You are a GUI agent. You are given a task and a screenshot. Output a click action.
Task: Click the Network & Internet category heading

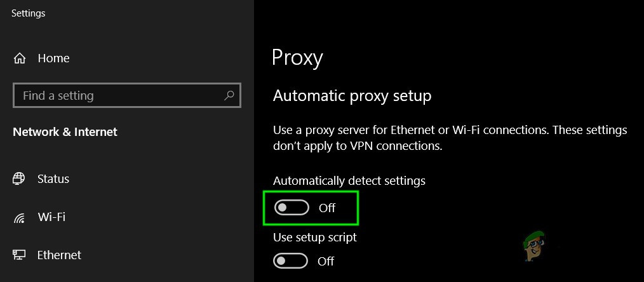tap(65, 132)
